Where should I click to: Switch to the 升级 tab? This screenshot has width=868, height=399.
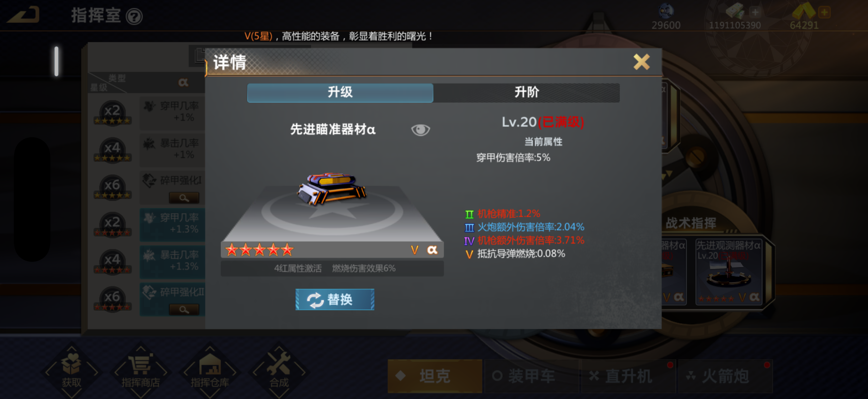tap(340, 93)
